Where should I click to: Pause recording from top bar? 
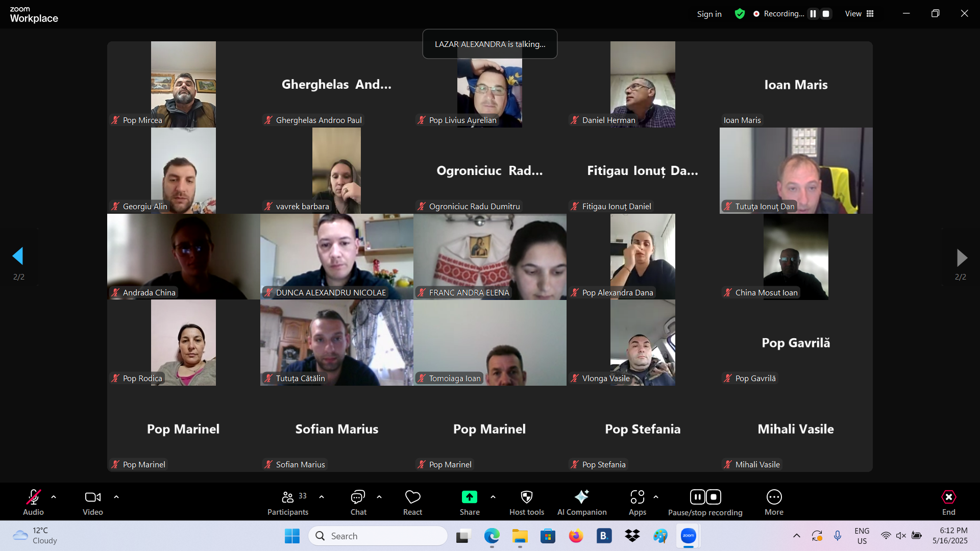813,14
